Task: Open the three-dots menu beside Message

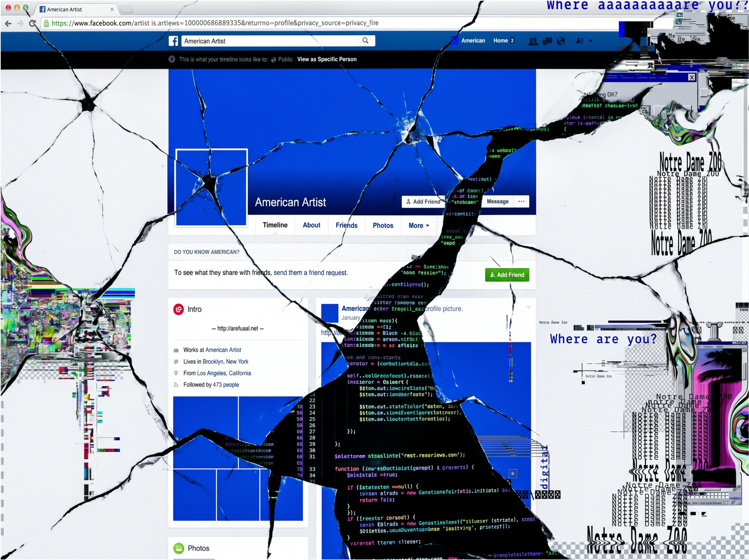Action: pos(521,201)
